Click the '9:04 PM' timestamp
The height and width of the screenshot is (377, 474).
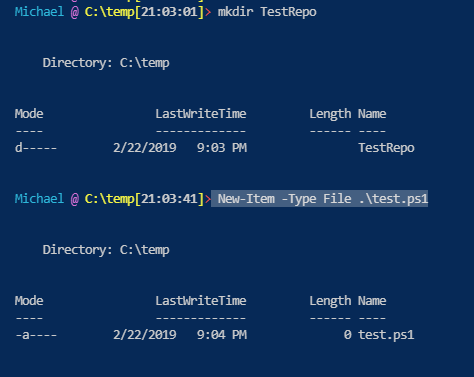click(222, 335)
